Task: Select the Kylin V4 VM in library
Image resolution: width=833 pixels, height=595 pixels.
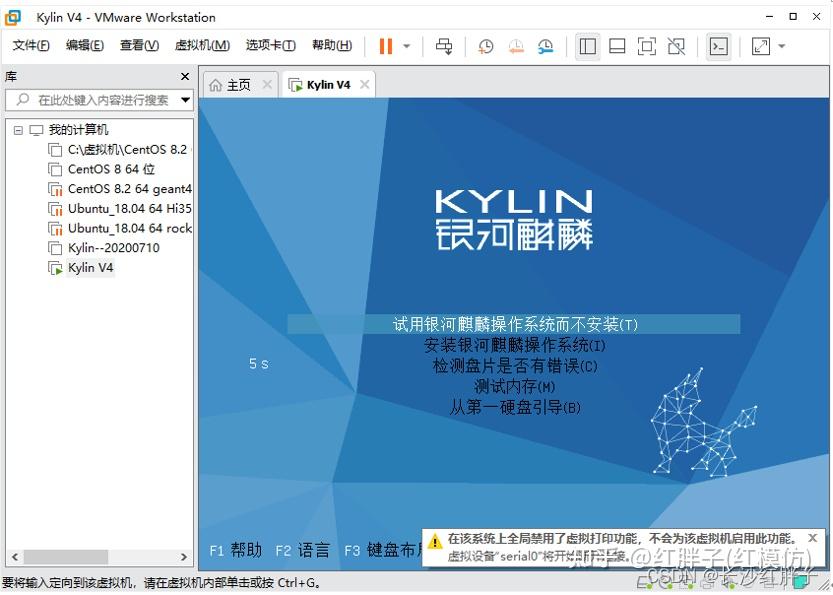Action: 90,268
